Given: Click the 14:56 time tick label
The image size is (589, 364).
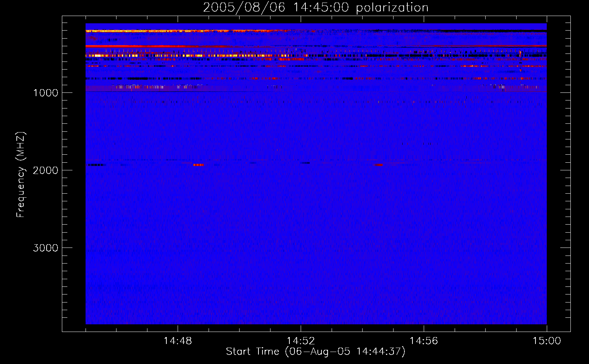Looking at the screenshot, I should 424,341.
